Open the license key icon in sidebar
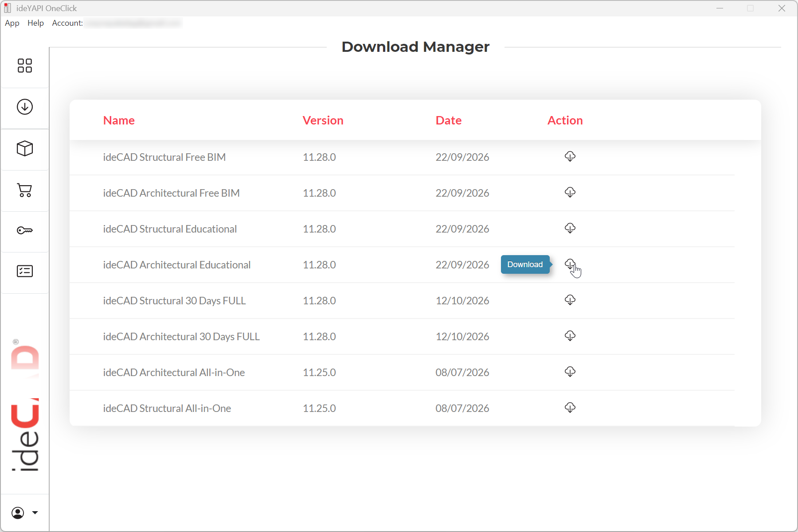Screen dimensions: 798x532 [x=25, y=230]
